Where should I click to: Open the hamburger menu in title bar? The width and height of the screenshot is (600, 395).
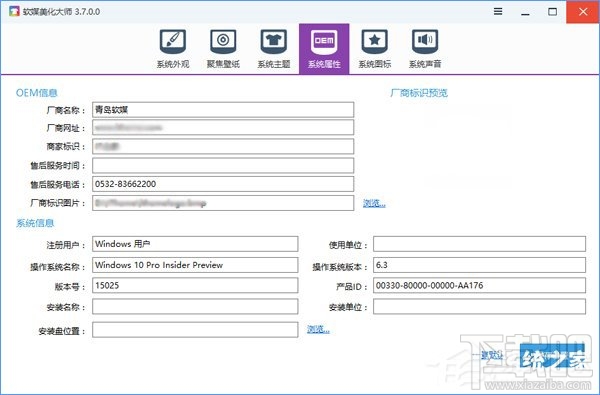coord(498,11)
